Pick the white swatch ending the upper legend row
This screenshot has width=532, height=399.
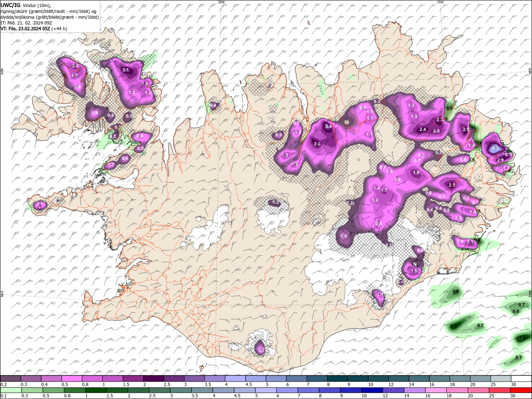coord(521,379)
